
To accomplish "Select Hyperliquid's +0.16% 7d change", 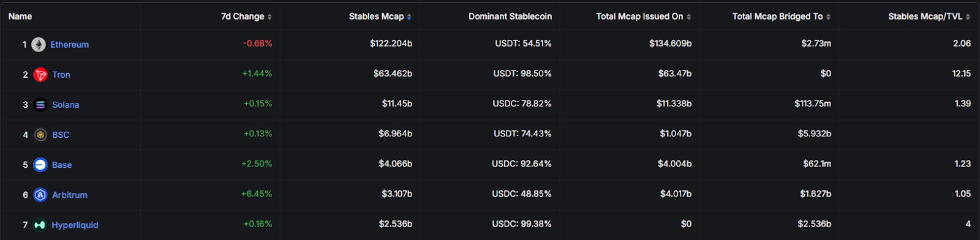I will (x=258, y=223).
